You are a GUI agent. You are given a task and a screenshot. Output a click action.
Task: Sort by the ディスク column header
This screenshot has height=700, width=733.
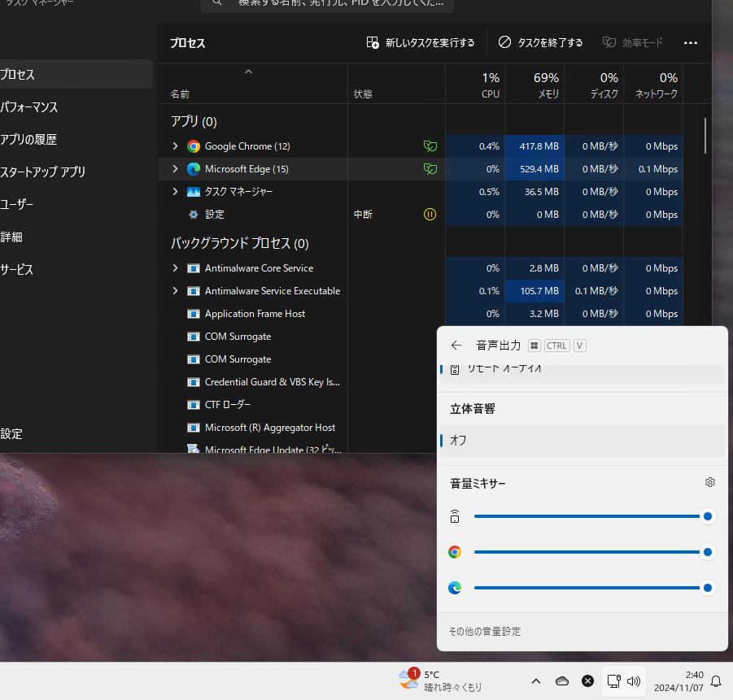594,84
